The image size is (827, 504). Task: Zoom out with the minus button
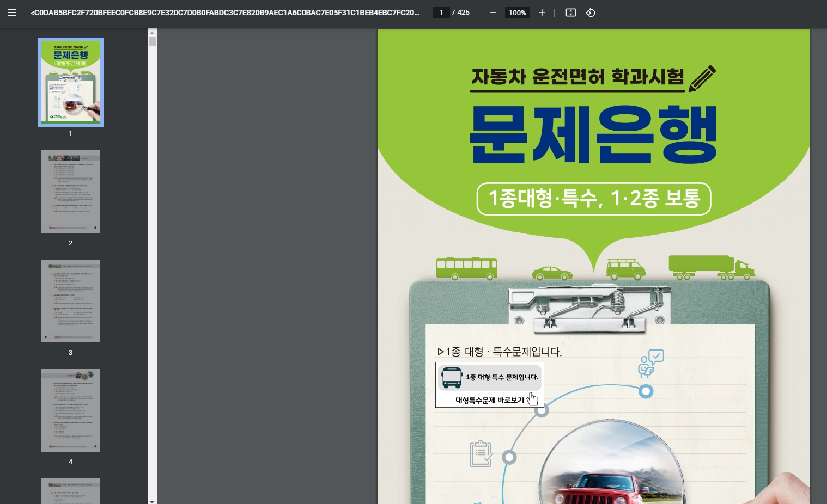pos(493,13)
